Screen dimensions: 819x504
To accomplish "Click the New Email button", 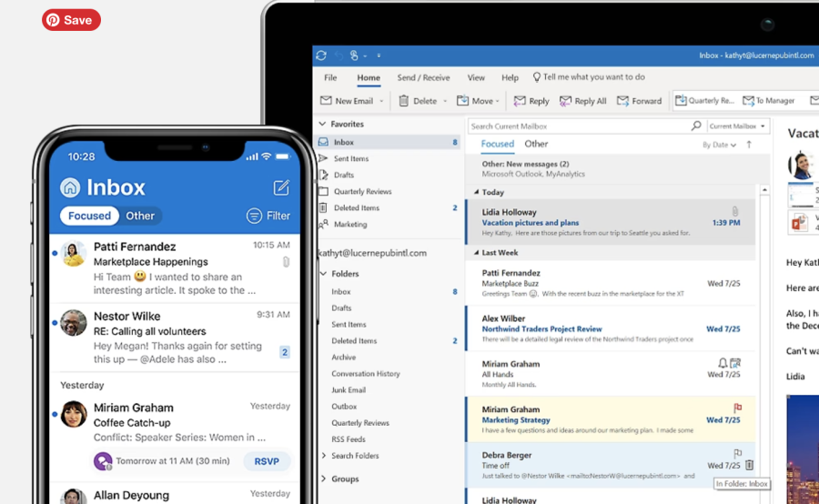I will tap(347, 101).
